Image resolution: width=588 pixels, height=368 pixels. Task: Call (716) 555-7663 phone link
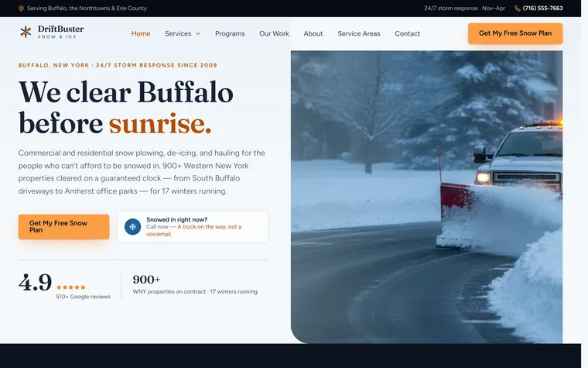click(542, 9)
